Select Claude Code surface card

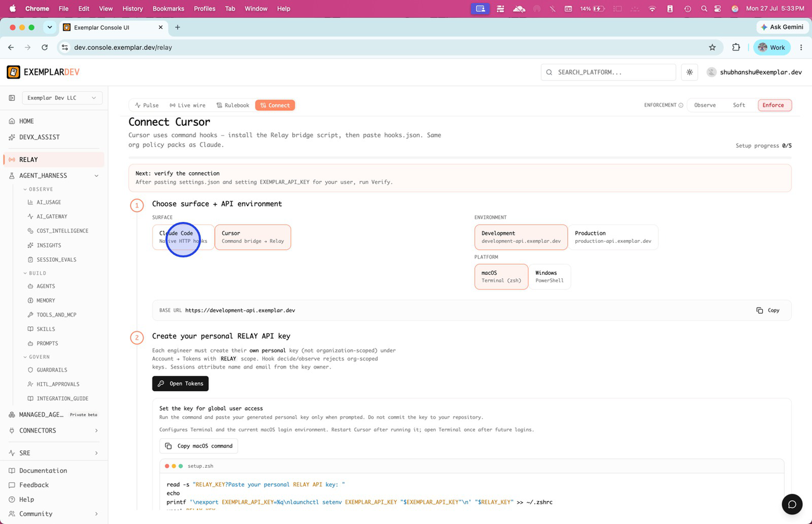(x=183, y=237)
